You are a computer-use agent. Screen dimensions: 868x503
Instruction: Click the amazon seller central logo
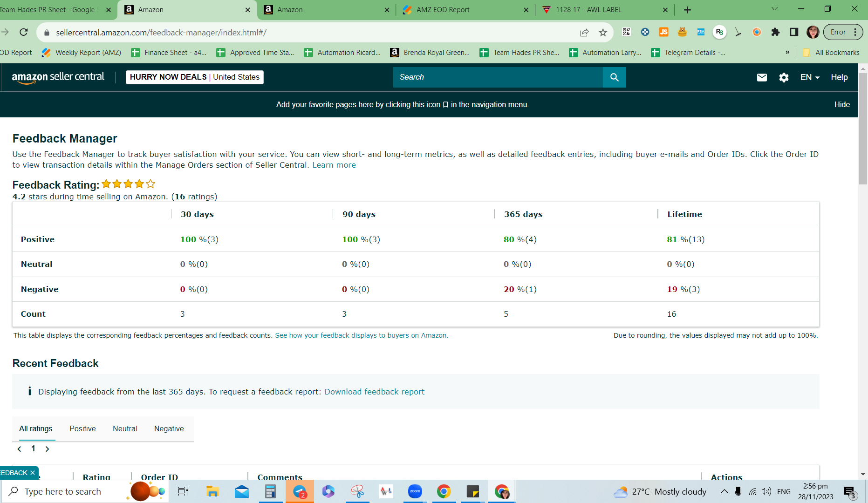[58, 77]
